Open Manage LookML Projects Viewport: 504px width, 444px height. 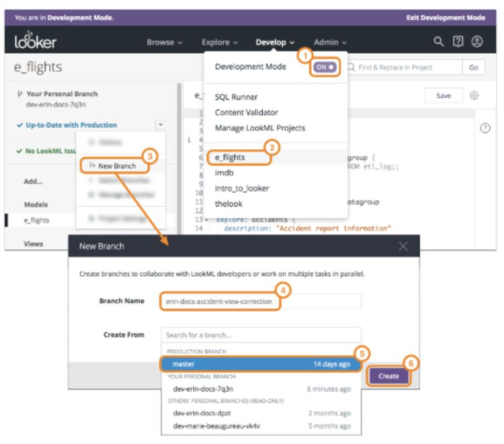(x=259, y=128)
